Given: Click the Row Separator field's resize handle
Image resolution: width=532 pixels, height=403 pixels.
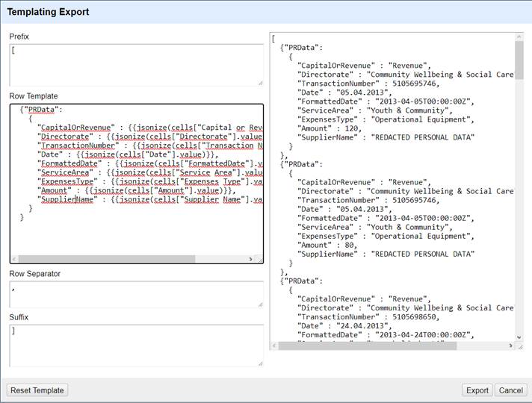Looking at the screenshot, I should coord(259,304).
